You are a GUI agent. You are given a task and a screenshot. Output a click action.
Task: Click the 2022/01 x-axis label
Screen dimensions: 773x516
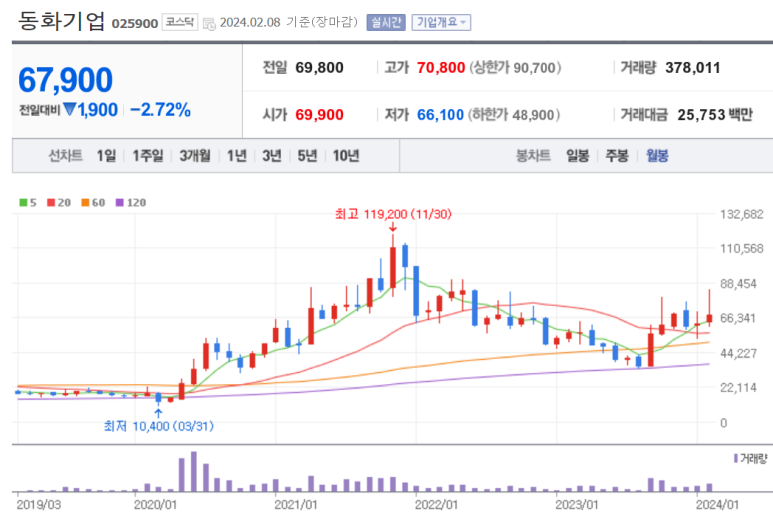click(x=436, y=505)
